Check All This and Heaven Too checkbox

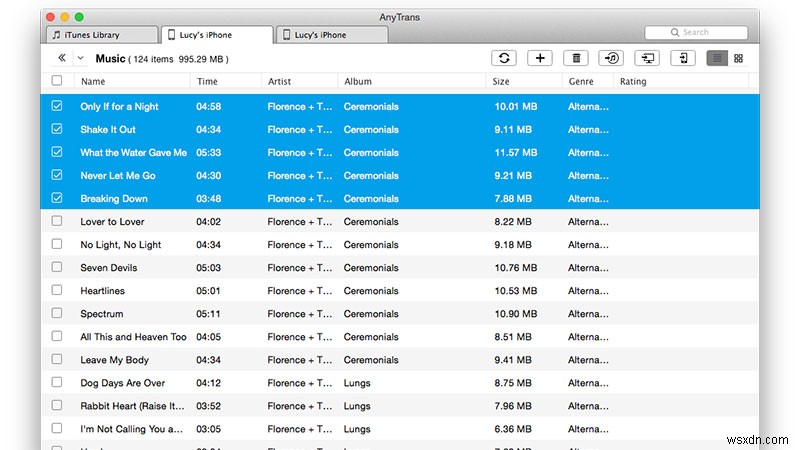click(x=57, y=336)
